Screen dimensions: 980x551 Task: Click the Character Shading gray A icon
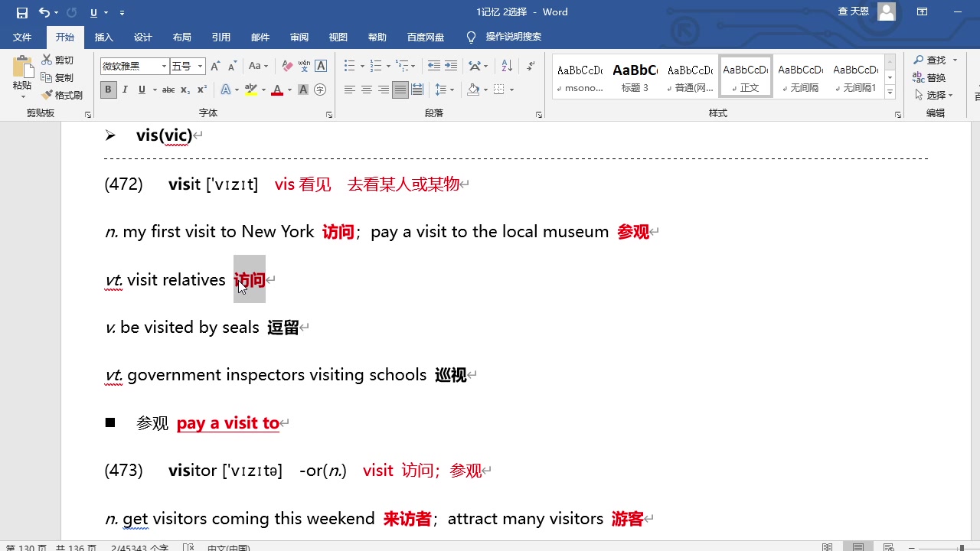click(303, 90)
